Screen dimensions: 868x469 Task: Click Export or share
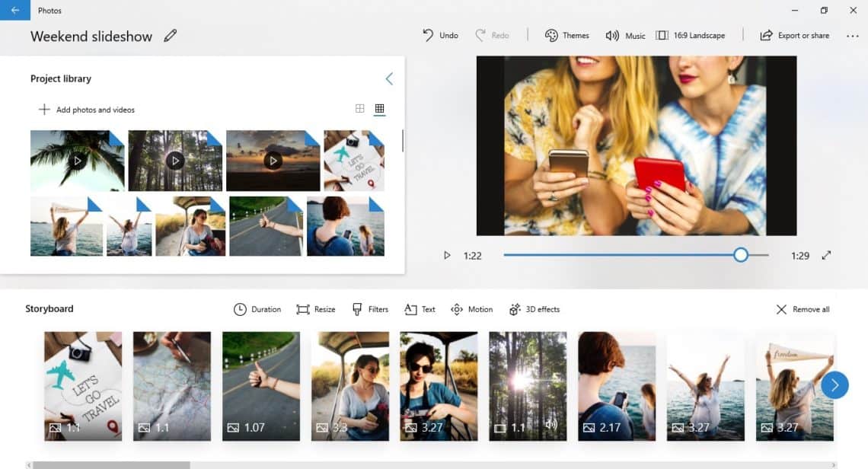tap(794, 36)
